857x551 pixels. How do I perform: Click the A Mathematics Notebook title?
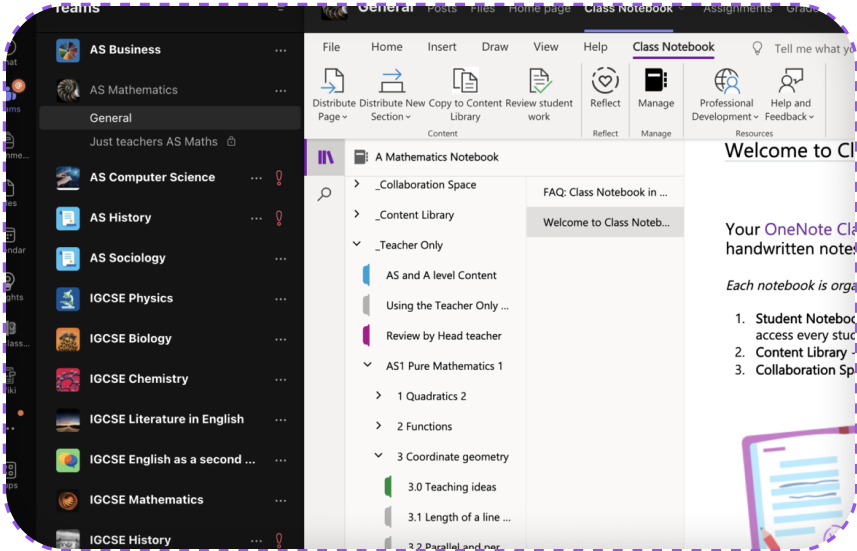click(x=437, y=157)
